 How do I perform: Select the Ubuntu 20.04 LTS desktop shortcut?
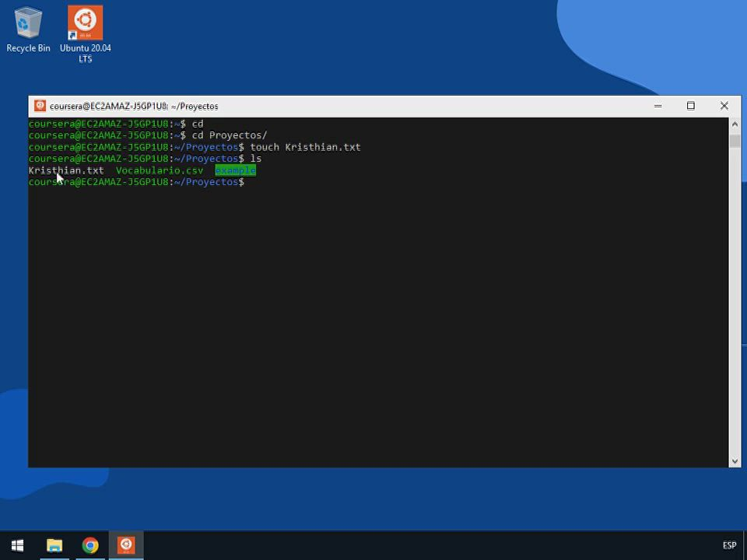tap(86, 34)
